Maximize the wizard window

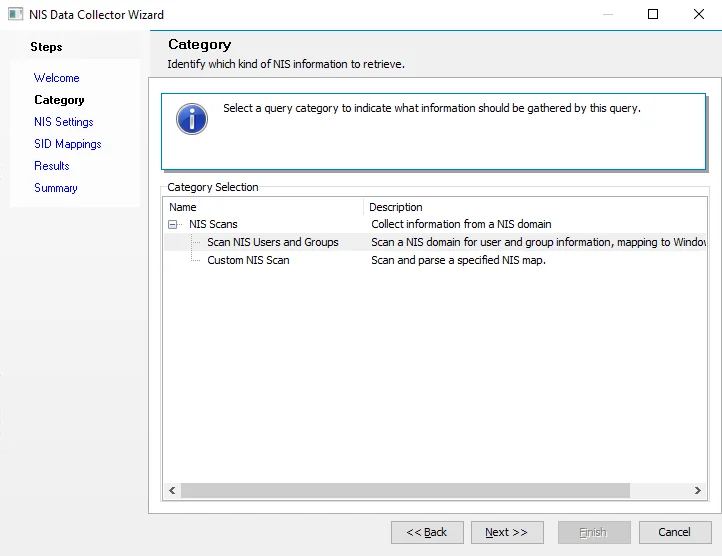652,14
